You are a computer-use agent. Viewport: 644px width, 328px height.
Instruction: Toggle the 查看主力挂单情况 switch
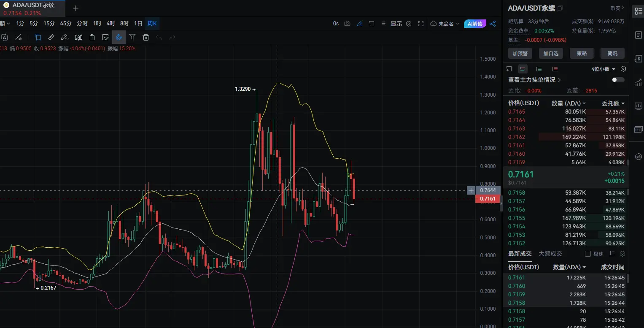pos(618,80)
